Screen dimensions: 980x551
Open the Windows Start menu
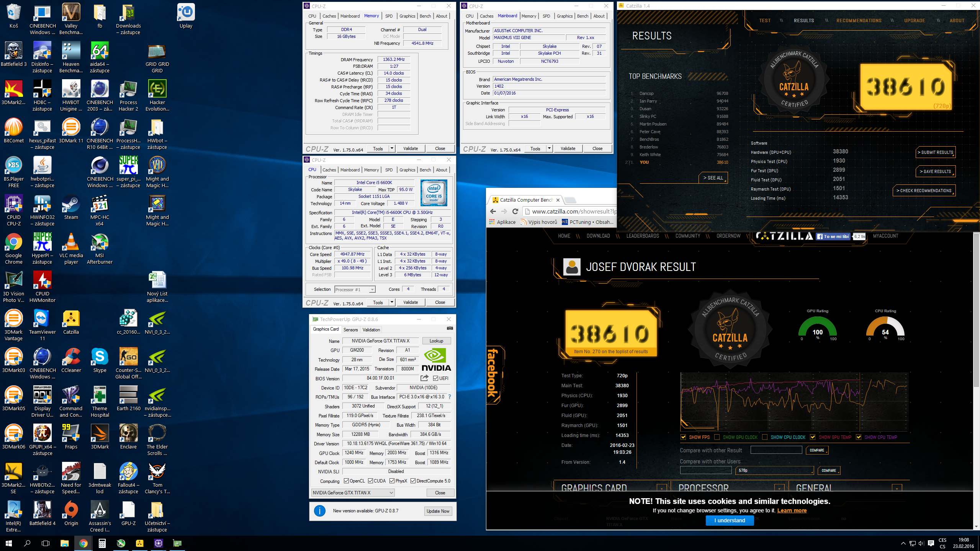pyautogui.click(x=9, y=543)
